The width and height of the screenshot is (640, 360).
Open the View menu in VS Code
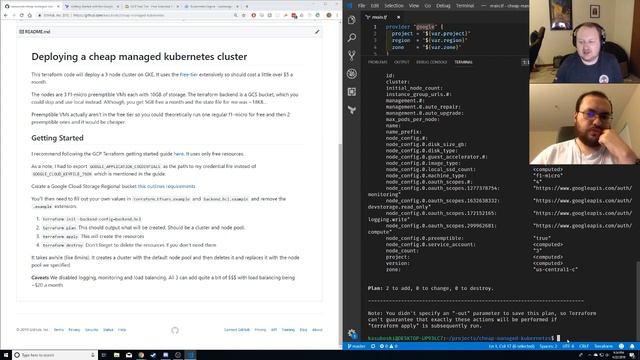(414, 6)
